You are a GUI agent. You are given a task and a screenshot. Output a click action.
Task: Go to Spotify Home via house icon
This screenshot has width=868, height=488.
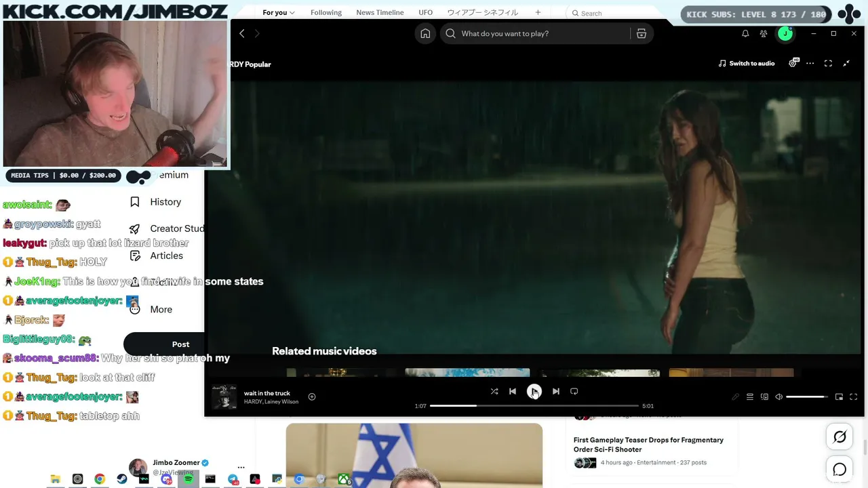(425, 33)
